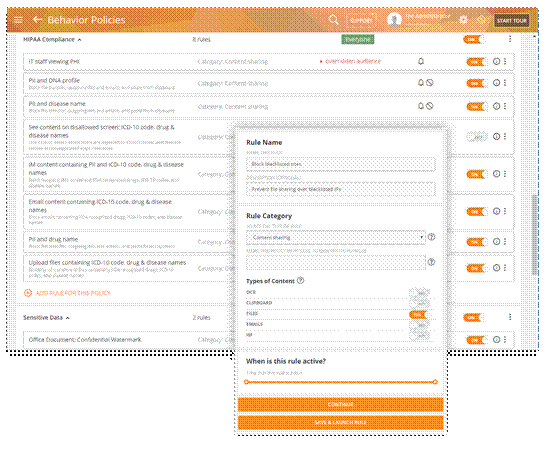Click the Start Tour button
Screen dimensions: 550x453
pos(511,20)
